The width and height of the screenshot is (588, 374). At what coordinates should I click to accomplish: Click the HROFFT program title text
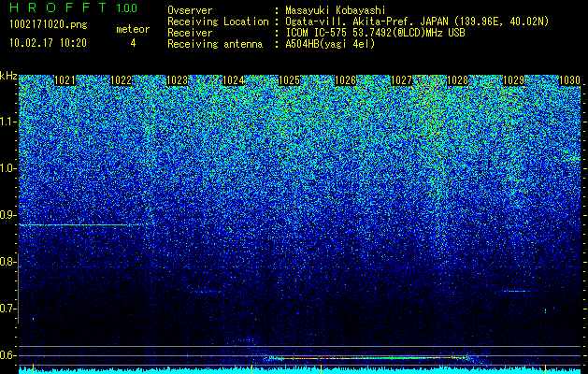pos(58,7)
